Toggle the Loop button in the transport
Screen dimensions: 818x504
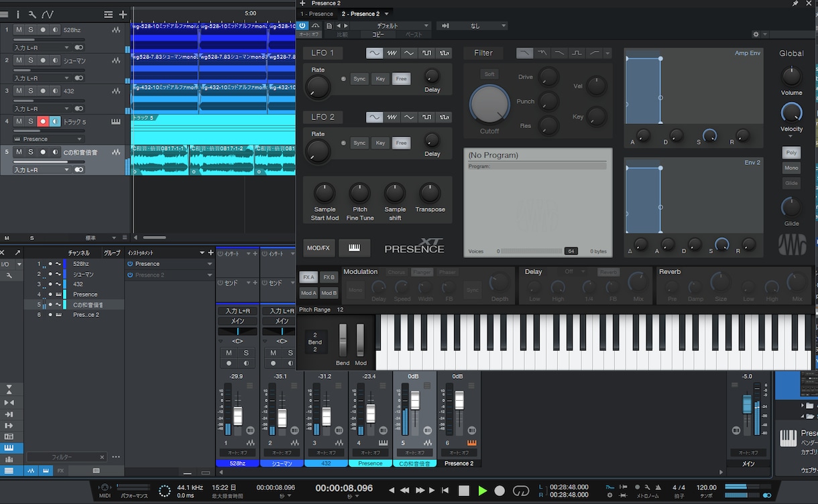(x=520, y=491)
